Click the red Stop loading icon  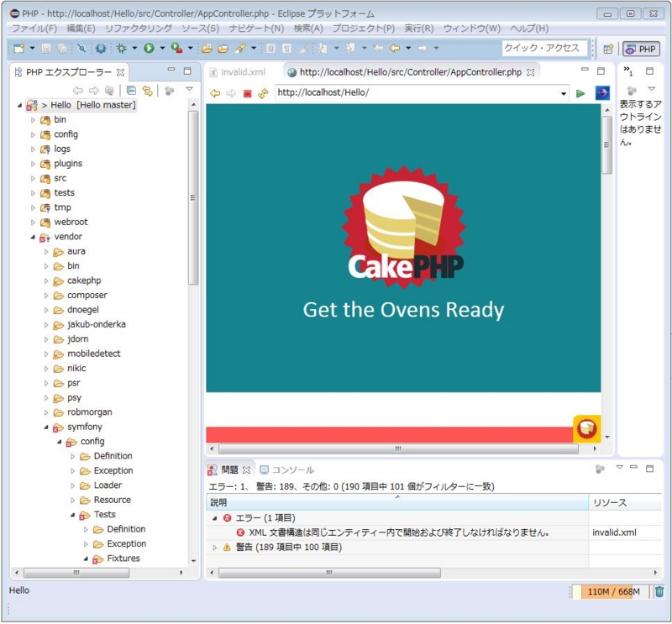[247, 93]
